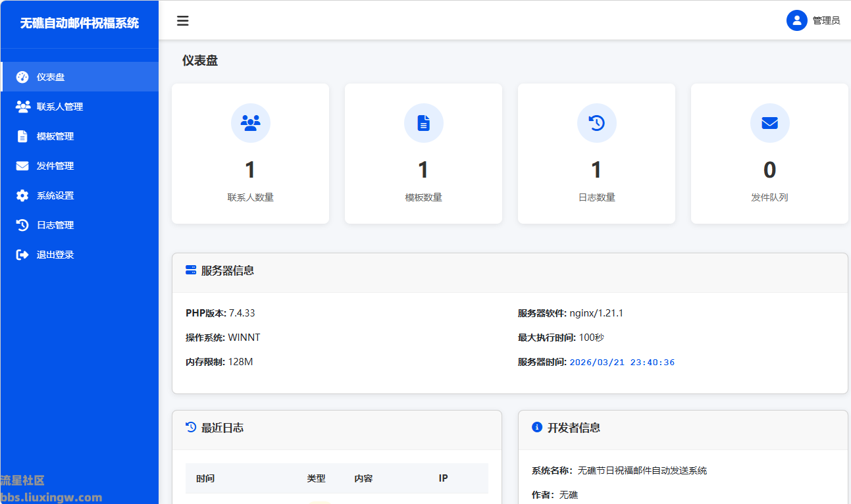851x504 pixels.
Task: Click the 系统名称 无礁节日祝福邮件自动发送系统 line
Action: click(x=619, y=470)
